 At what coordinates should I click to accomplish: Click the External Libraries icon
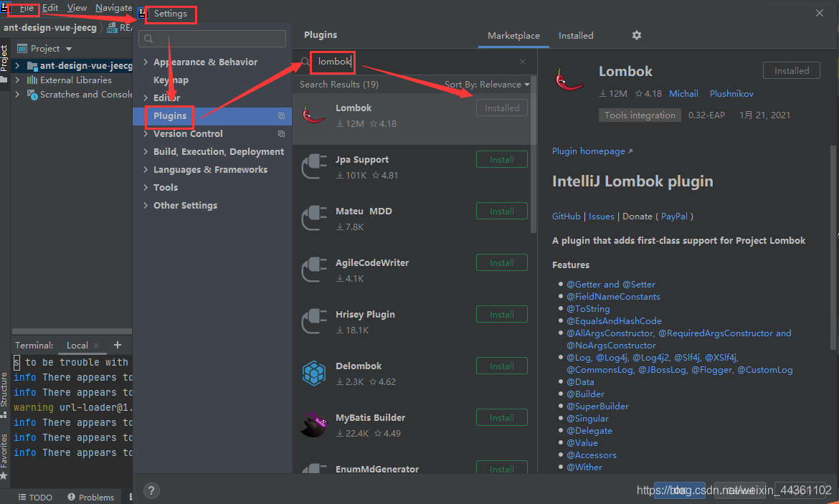[32, 80]
